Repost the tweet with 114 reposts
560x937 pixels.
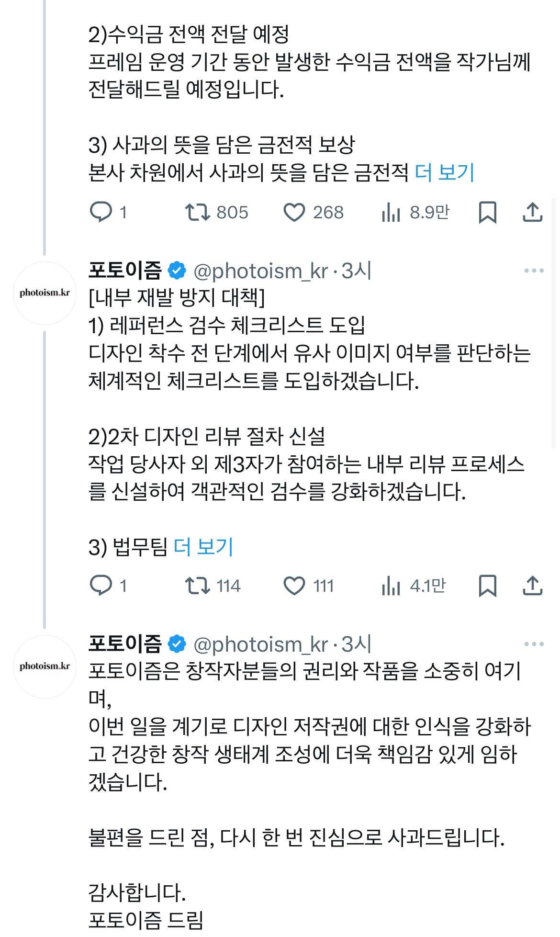198,586
